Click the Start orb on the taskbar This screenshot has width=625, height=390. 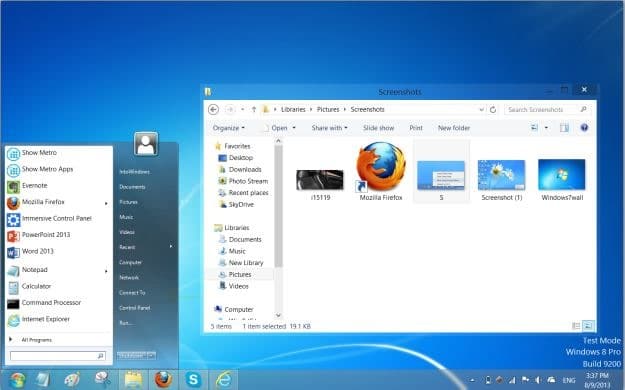(x=17, y=380)
